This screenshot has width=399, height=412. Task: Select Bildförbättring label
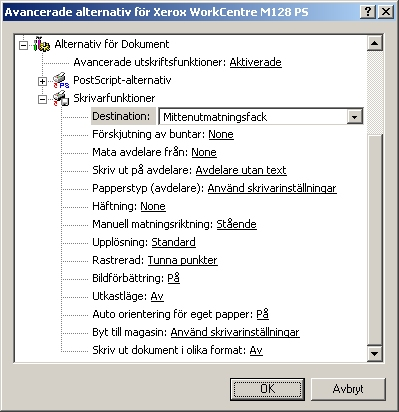[x=128, y=278]
